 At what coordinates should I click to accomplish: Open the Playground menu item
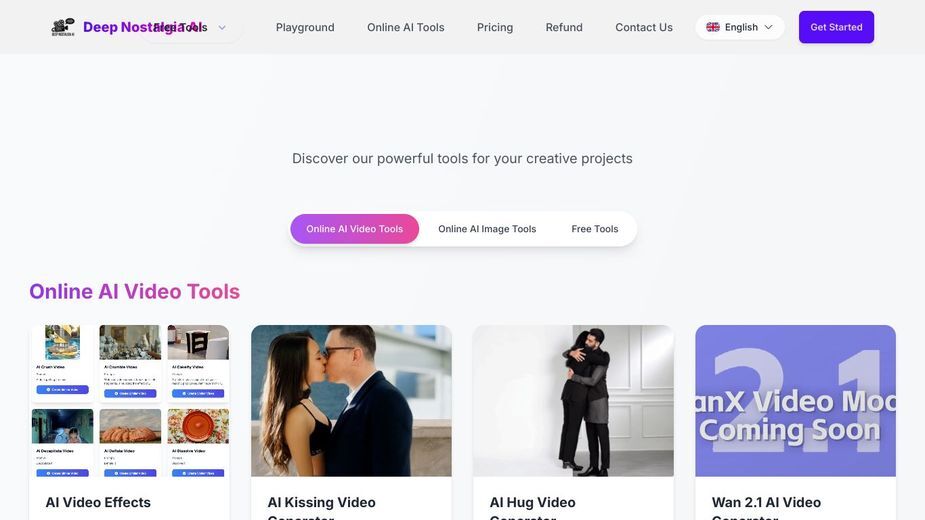305,27
